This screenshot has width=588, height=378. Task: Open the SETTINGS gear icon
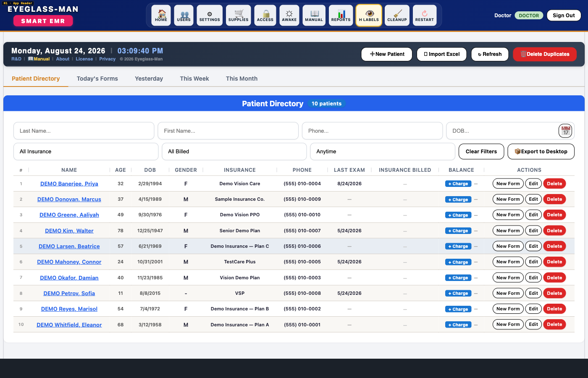pyautogui.click(x=210, y=16)
